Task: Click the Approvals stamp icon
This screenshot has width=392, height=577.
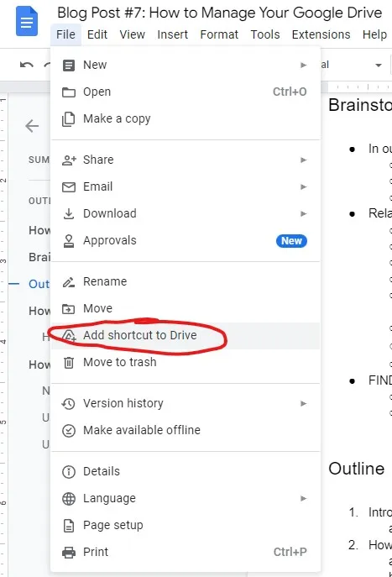Action: [x=69, y=241]
